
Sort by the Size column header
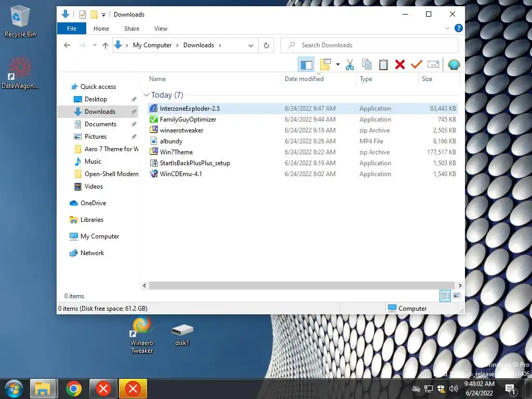coord(427,79)
